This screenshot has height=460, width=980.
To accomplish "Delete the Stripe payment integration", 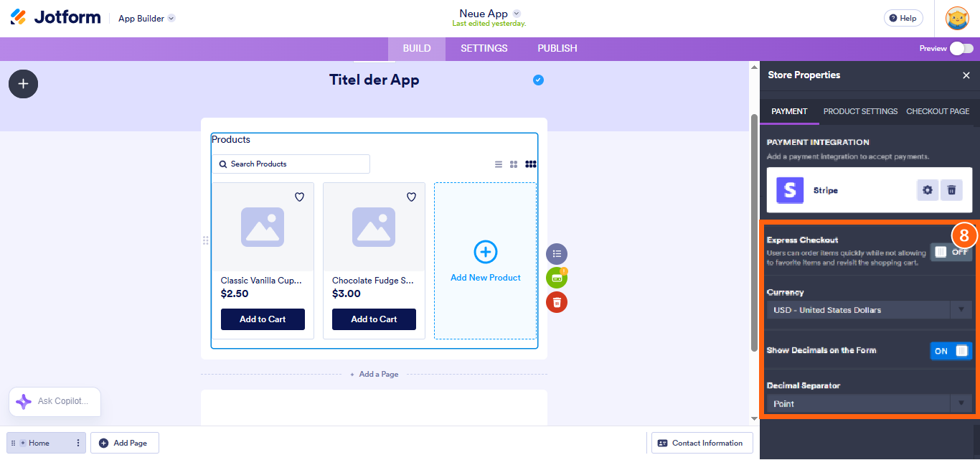I will [951, 190].
